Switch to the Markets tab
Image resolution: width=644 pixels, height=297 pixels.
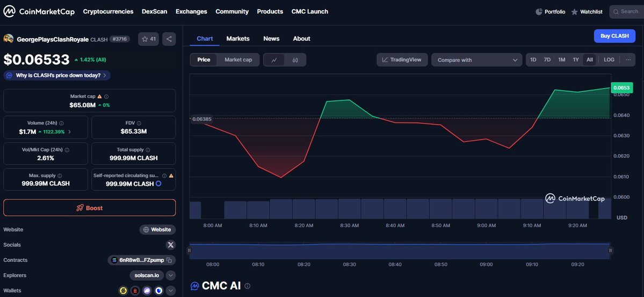238,39
